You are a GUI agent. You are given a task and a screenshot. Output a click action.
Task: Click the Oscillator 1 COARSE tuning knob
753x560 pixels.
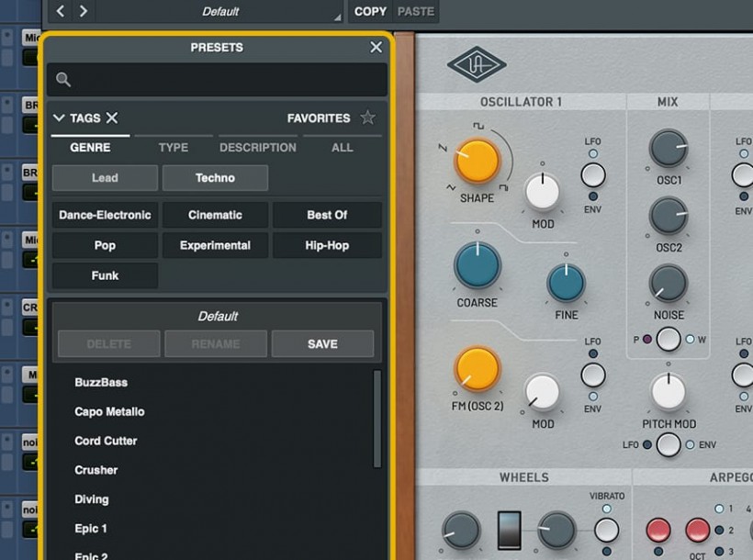(x=478, y=265)
